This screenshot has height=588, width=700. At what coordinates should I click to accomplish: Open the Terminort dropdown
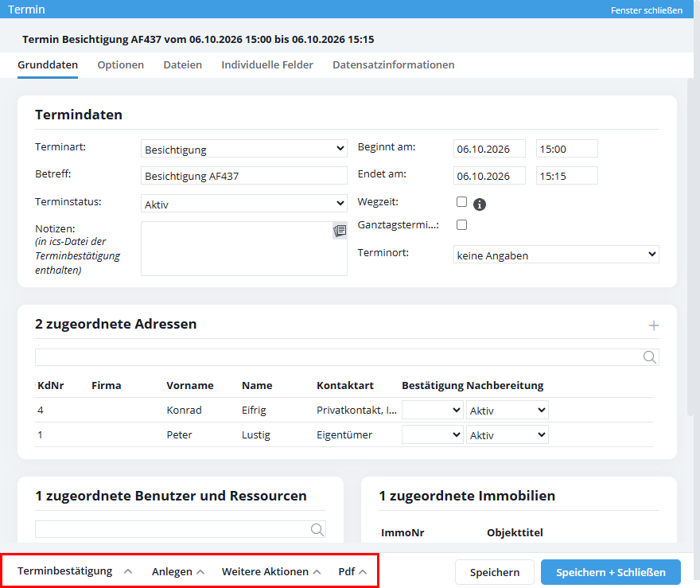[556, 255]
